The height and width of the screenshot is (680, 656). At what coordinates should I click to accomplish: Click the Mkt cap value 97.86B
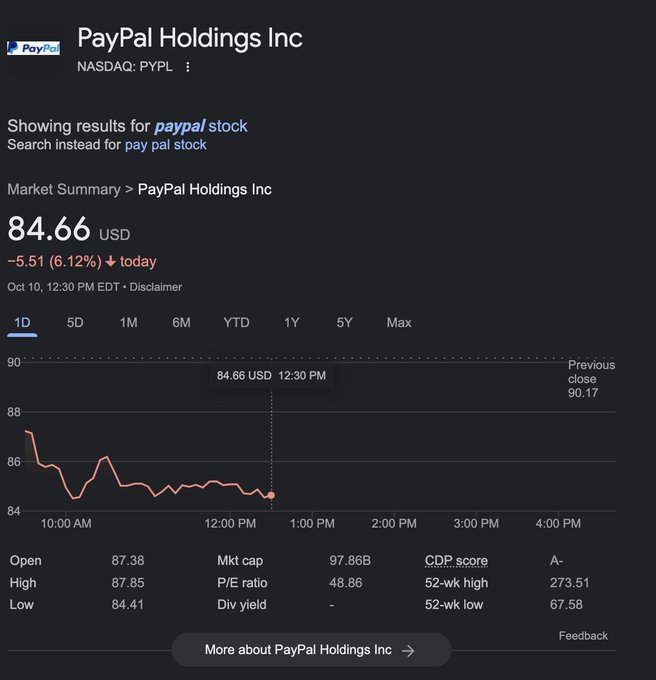(x=350, y=561)
